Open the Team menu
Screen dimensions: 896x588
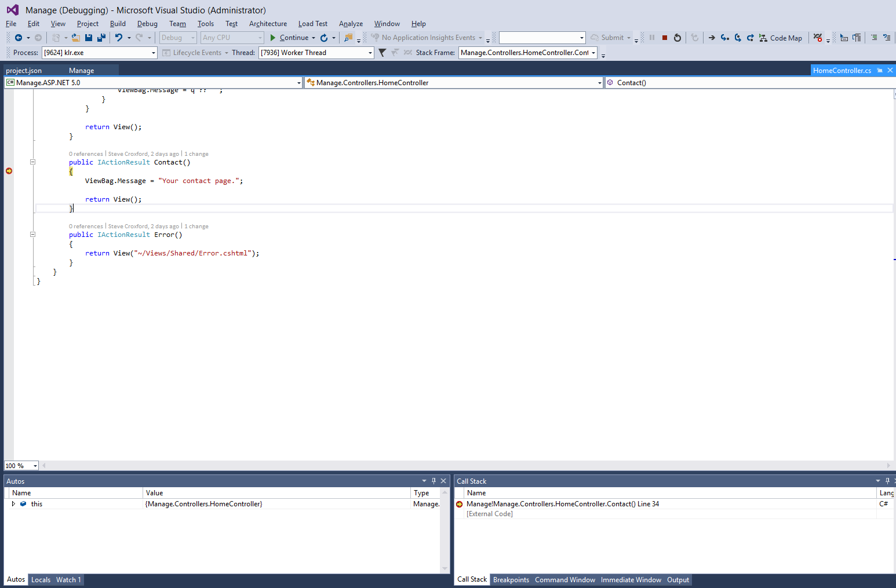point(177,24)
